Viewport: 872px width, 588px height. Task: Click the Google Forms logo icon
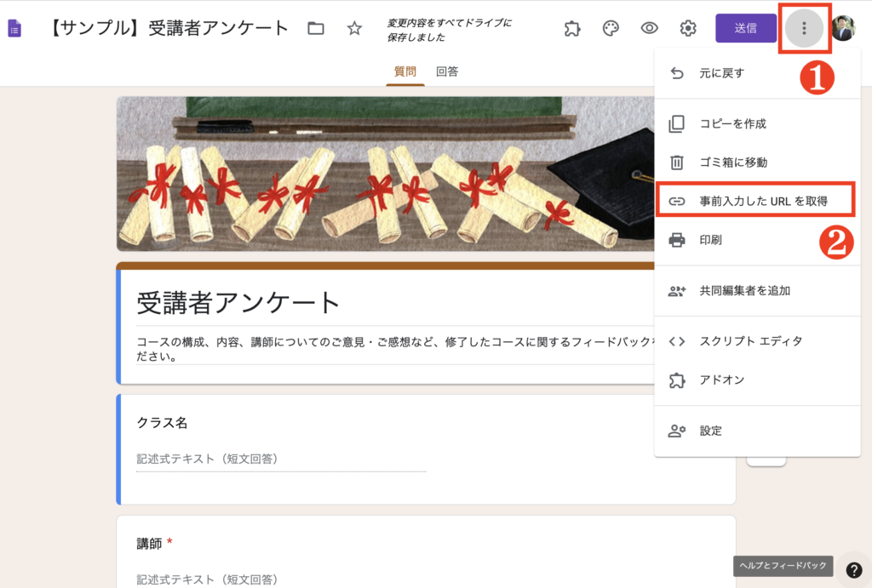(x=14, y=28)
